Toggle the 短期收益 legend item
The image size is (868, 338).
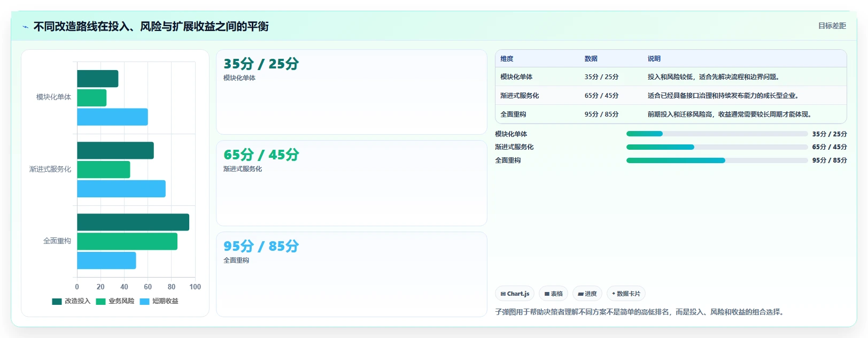[159, 301]
